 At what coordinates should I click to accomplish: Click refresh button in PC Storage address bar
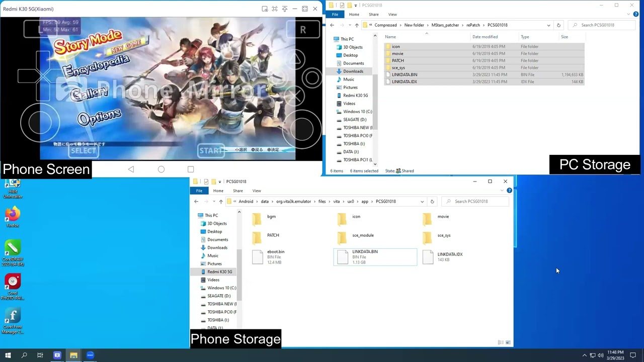(x=558, y=25)
